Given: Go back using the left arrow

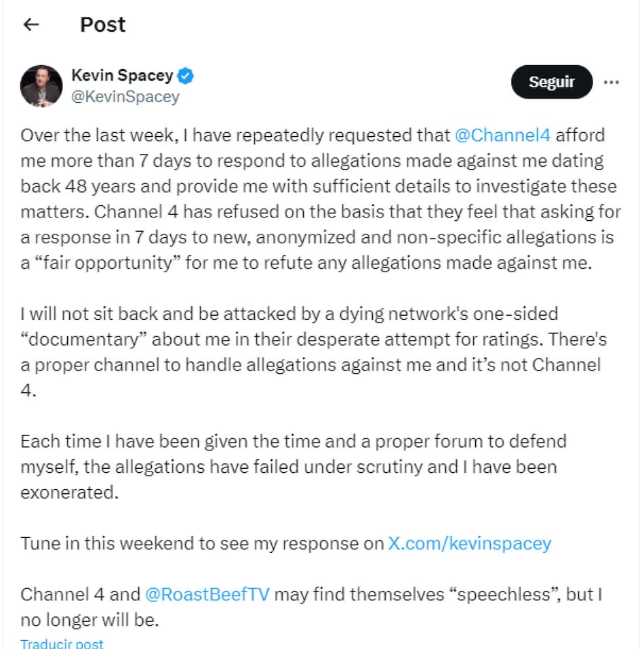Looking at the screenshot, I should click(x=31, y=25).
